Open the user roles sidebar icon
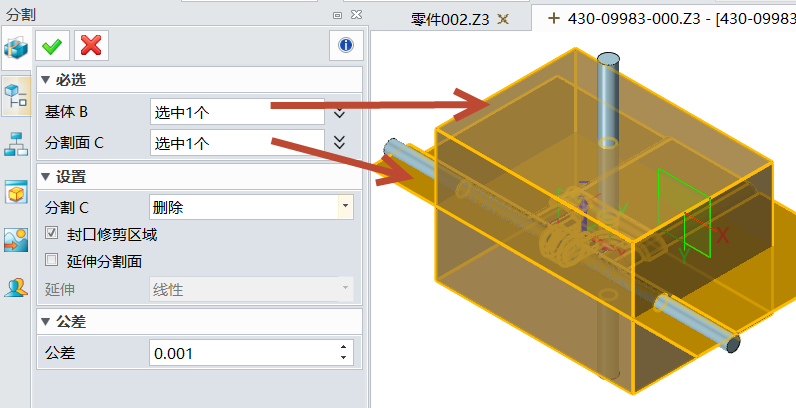Viewport: 796px width, 408px height. 15,288
